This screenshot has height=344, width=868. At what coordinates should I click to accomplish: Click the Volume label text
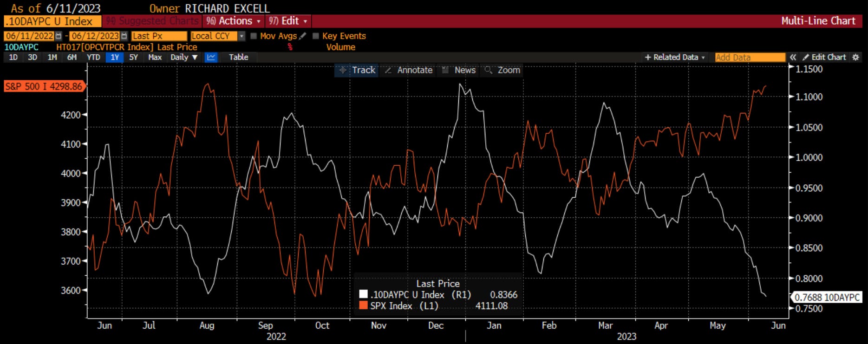click(341, 47)
